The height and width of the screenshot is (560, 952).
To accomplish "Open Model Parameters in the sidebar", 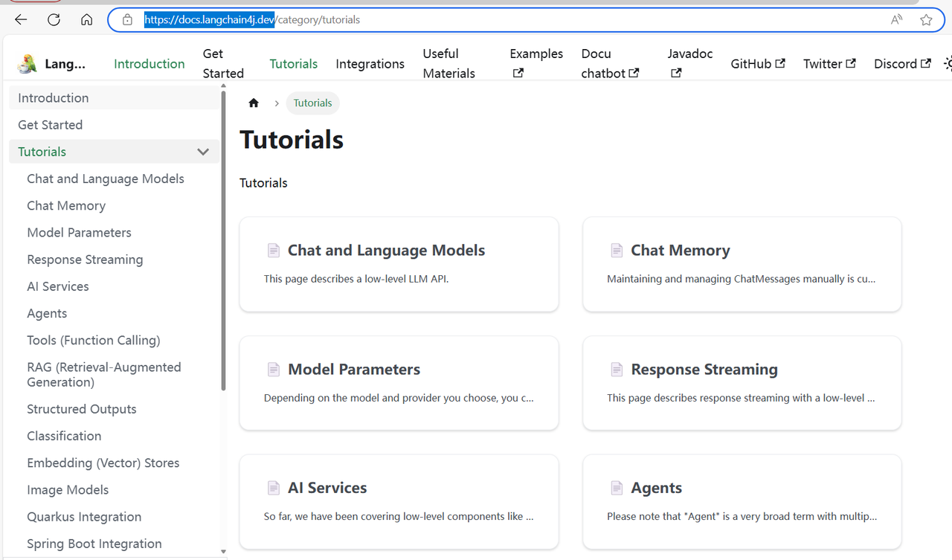I will (79, 233).
